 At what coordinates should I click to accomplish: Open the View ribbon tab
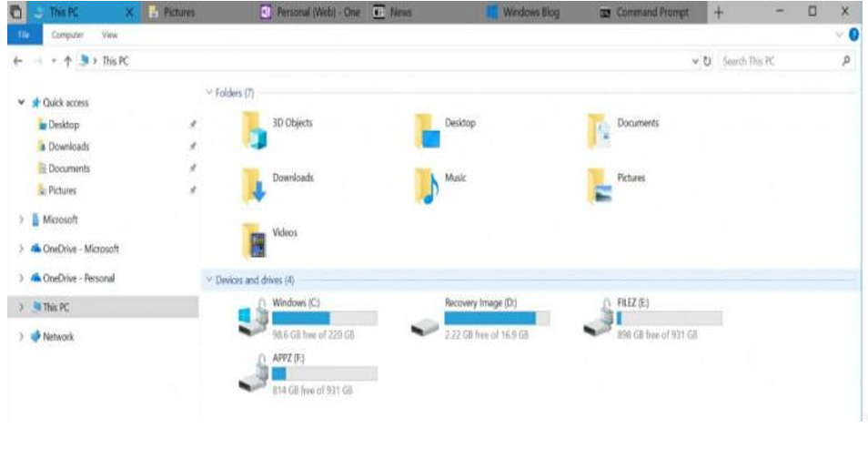(109, 35)
